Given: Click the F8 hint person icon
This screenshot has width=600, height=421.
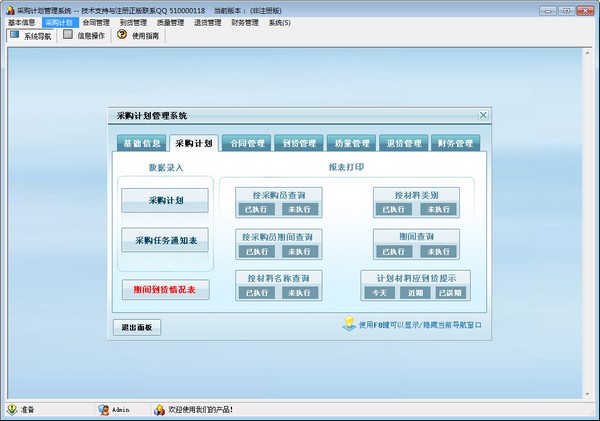Looking at the screenshot, I should point(348,323).
